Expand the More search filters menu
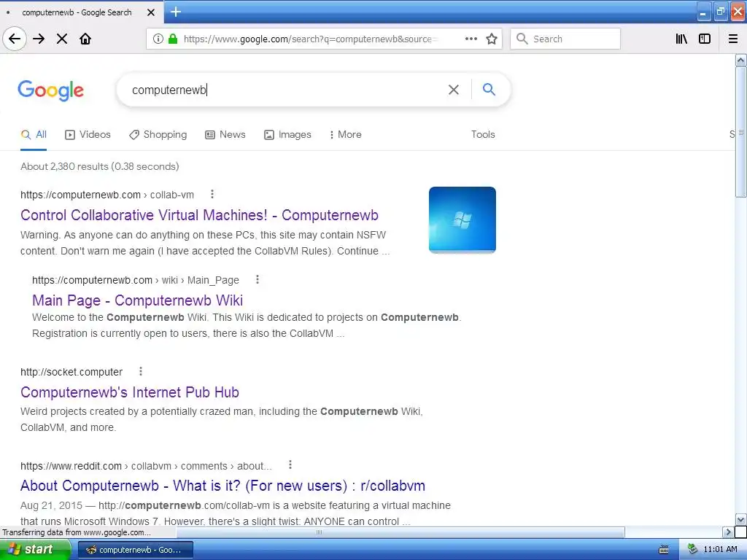 tap(346, 135)
